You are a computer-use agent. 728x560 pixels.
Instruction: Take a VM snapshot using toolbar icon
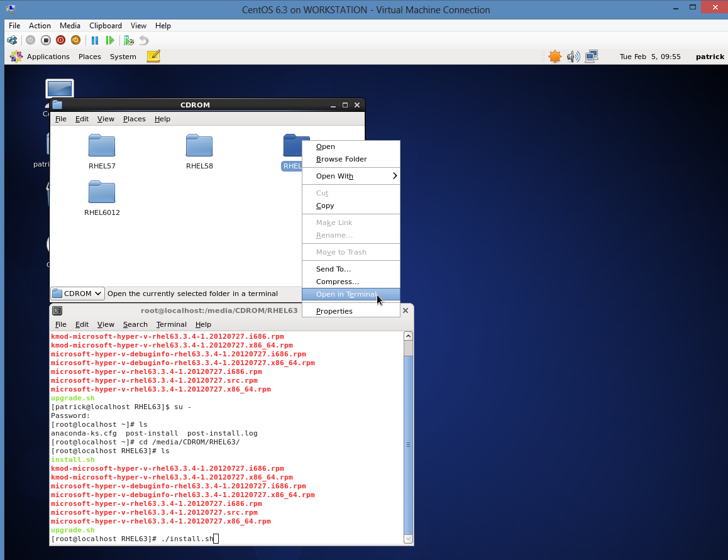pyautogui.click(x=129, y=40)
